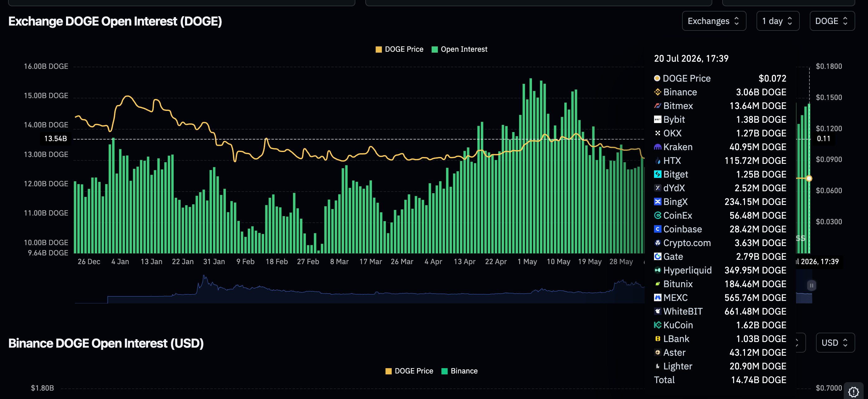Toggle DOGE Price legend in top chart

click(399, 49)
